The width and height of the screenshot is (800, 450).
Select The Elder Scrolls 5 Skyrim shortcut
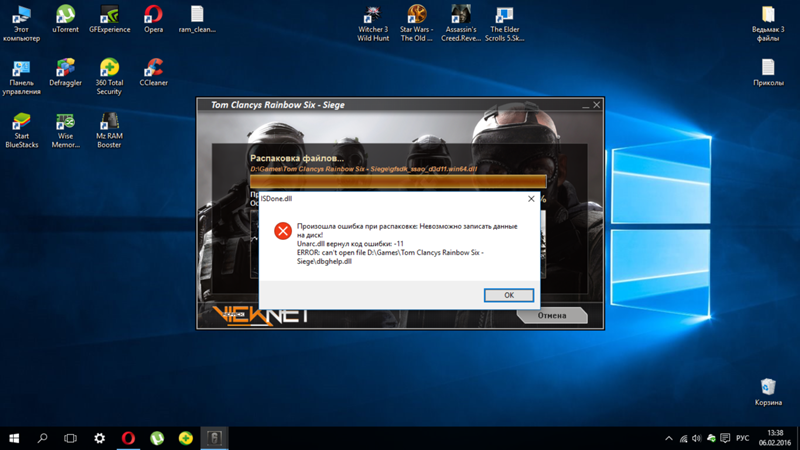[505, 23]
